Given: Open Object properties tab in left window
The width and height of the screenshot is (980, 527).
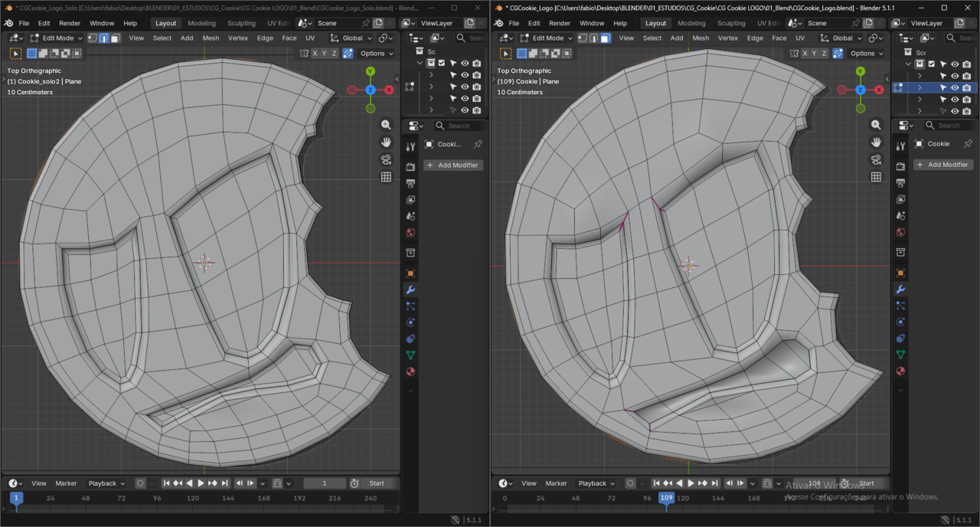Looking at the screenshot, I should (x=410, y=273).
